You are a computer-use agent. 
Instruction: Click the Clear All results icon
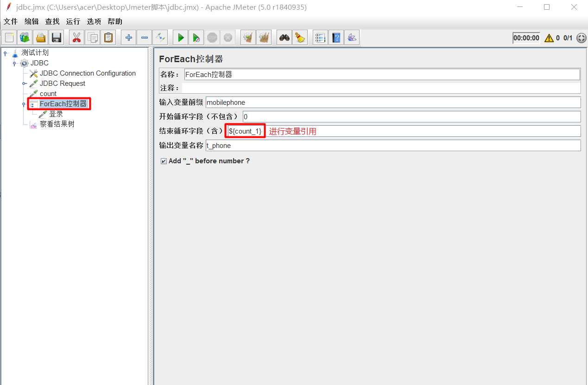point(264,38)
